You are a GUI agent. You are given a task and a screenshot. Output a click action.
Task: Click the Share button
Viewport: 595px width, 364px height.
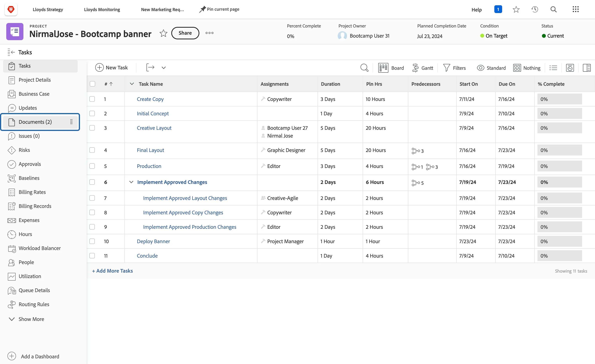pos(185,33)
